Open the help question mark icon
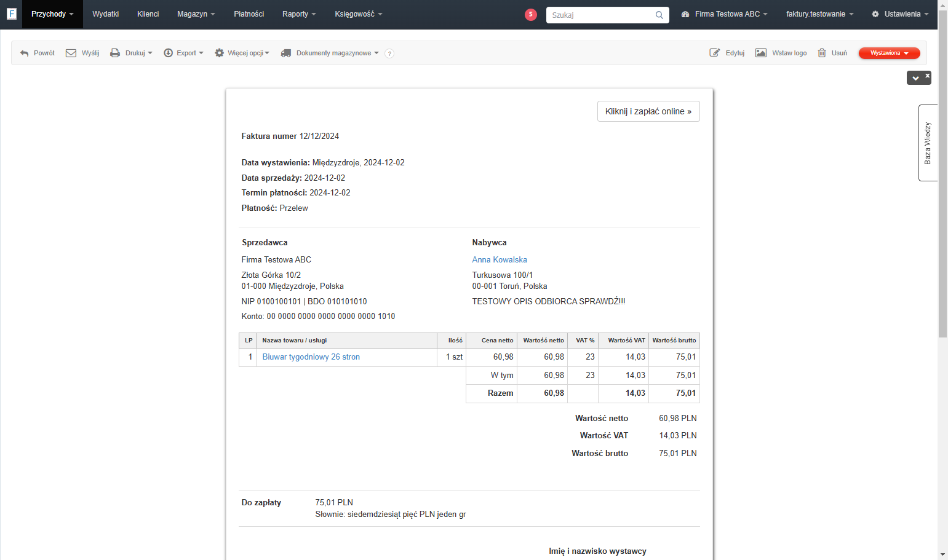948x560 pixels. tap(389, 53)
